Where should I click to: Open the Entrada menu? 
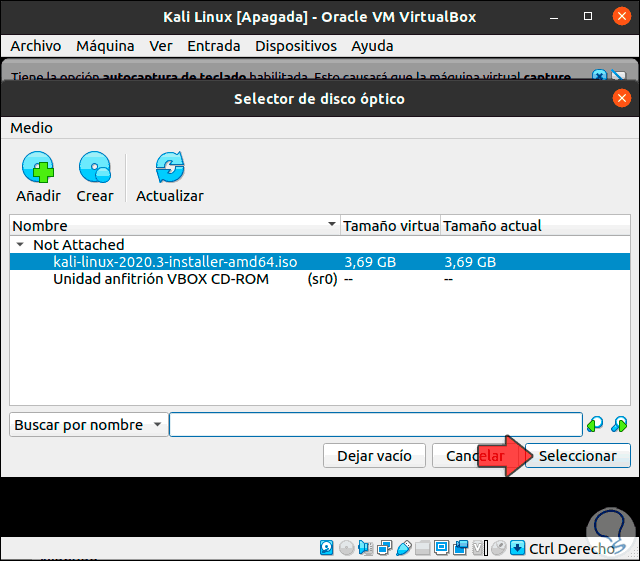coord(213,46)
